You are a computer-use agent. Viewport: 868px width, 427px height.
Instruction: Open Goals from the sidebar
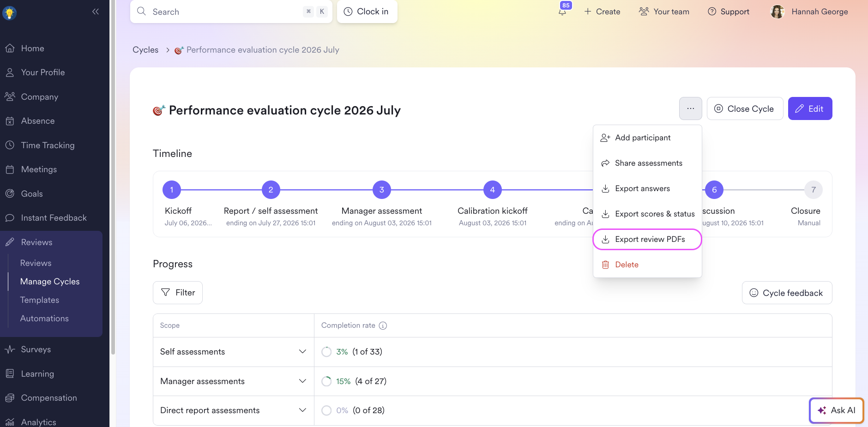(x=32, y=193)
